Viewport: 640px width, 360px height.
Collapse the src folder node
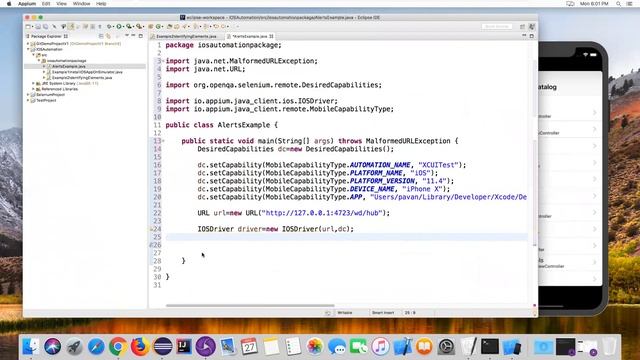33,55
